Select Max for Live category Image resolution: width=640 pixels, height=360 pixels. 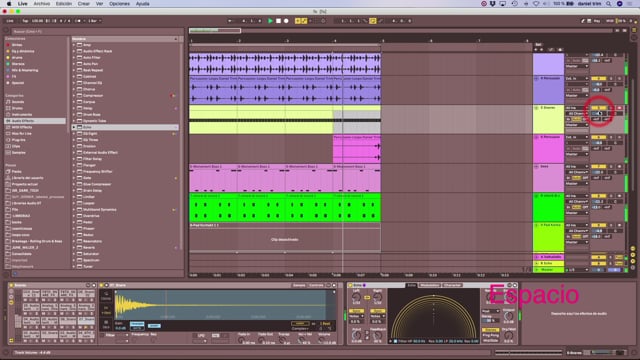[22, 133]
